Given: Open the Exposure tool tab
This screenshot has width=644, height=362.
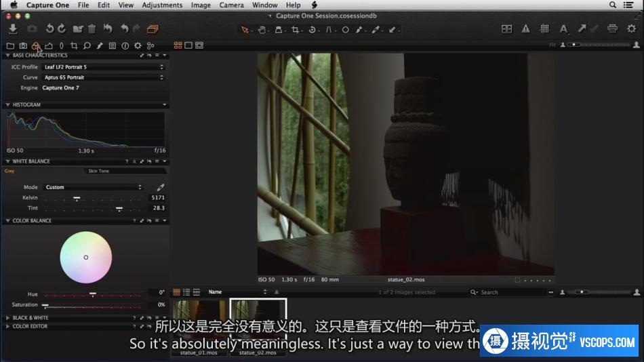Looking at the screenshot, I should coord(49,45).
